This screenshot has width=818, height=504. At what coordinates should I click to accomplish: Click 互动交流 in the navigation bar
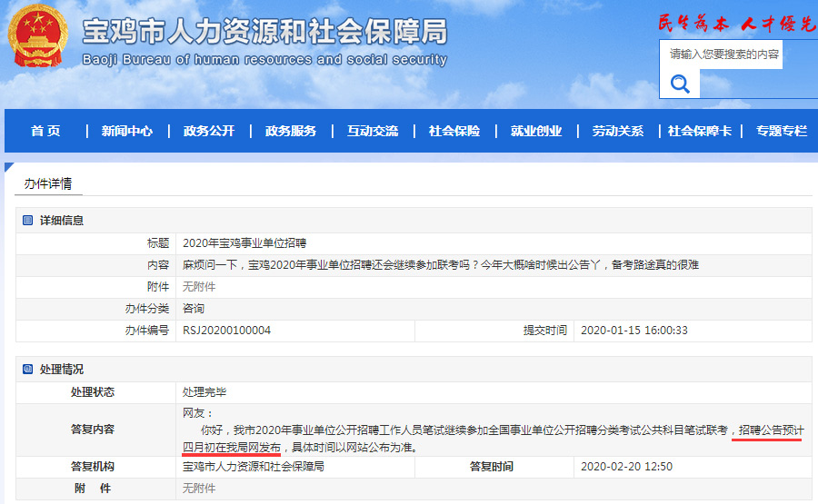pos(373,131)
